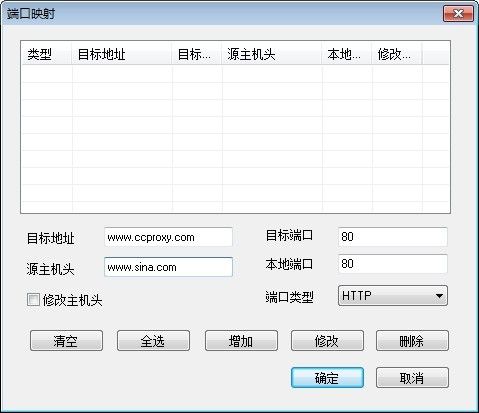Open the 端口类型 HTTP dropdown
479x413 pixels.
pyautogui.click(x=393, y=296)
